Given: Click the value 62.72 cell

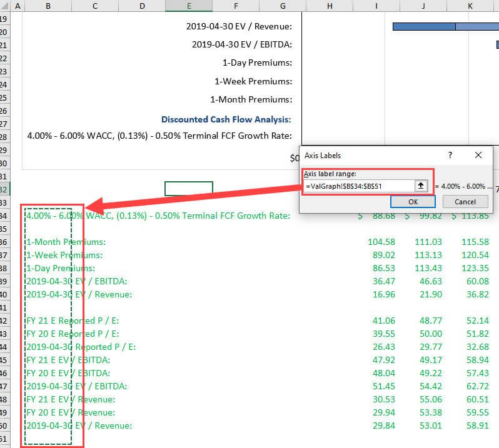Looking at the screenshot, I should coord(478,386).
